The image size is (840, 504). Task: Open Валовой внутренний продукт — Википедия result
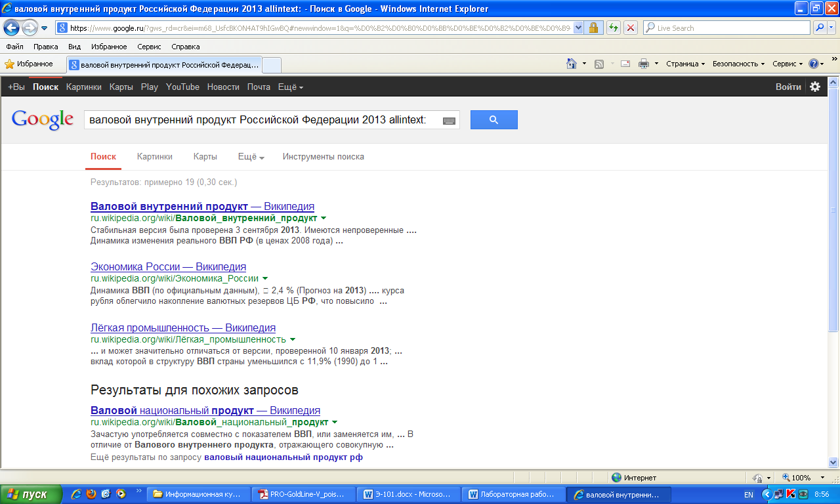[x=202, y=206]
